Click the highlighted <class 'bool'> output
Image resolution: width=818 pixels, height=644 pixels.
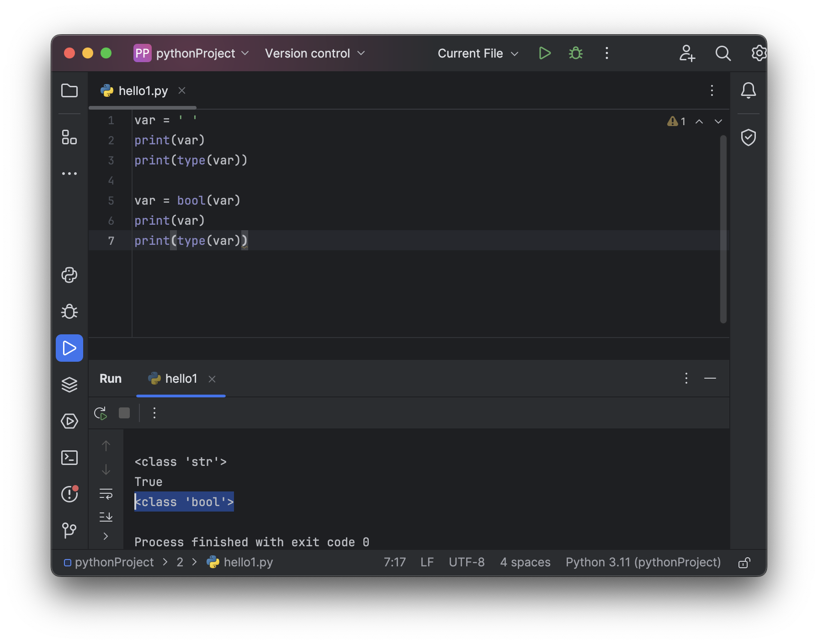pos(184,502)
